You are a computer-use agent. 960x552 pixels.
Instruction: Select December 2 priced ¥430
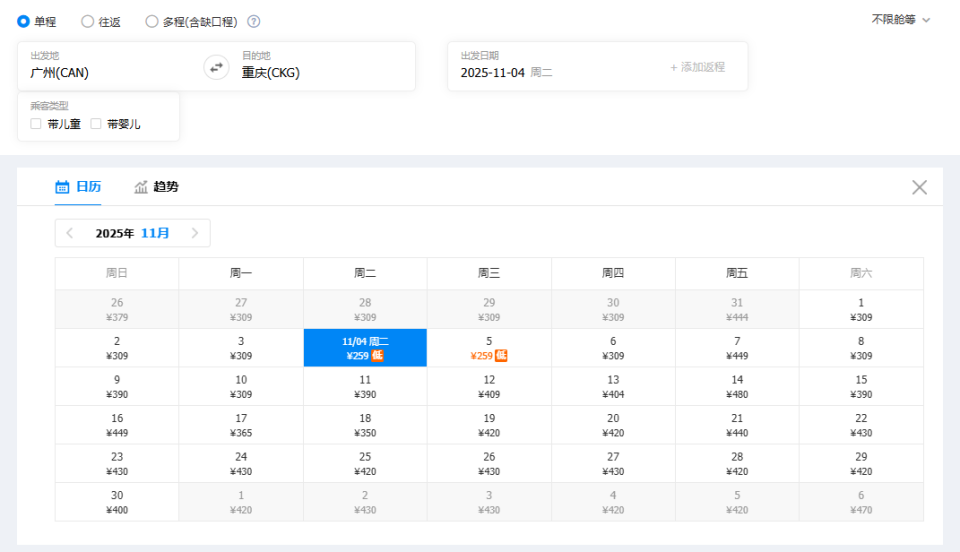[x=365, y=502]
